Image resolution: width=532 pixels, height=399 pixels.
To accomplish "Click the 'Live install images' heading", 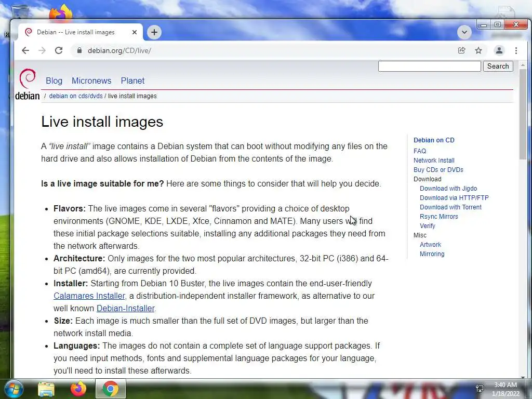I will click(x=102, y=122).
